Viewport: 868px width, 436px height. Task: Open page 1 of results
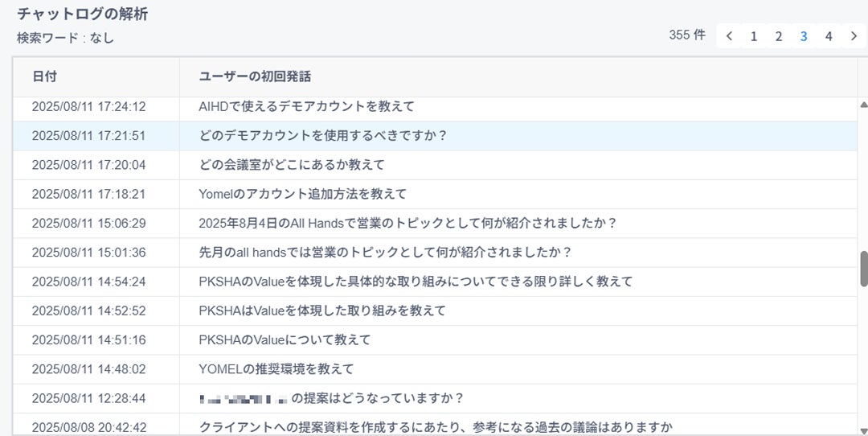[x=754, y=36]
